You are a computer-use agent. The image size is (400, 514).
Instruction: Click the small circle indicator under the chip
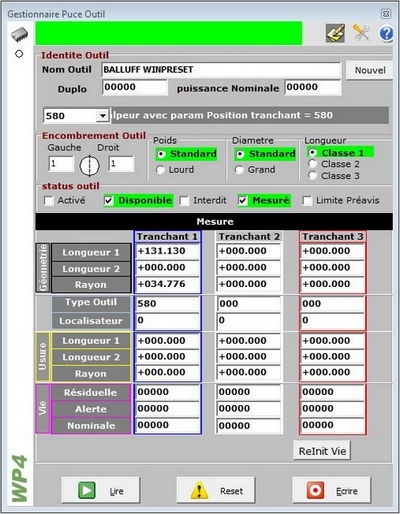pyautogui.click(x=19, y=54)
